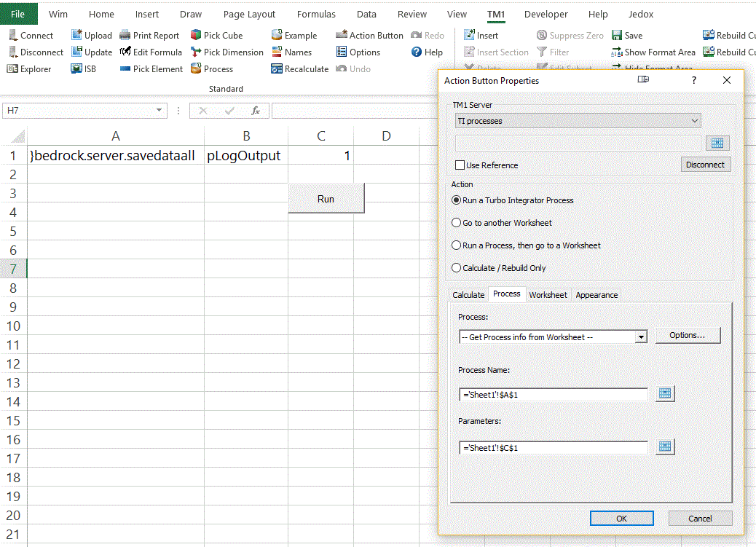Click Pick Dimension in the ribbon
The width and height of the screenshot is (756, 547).
coord(227,52)
